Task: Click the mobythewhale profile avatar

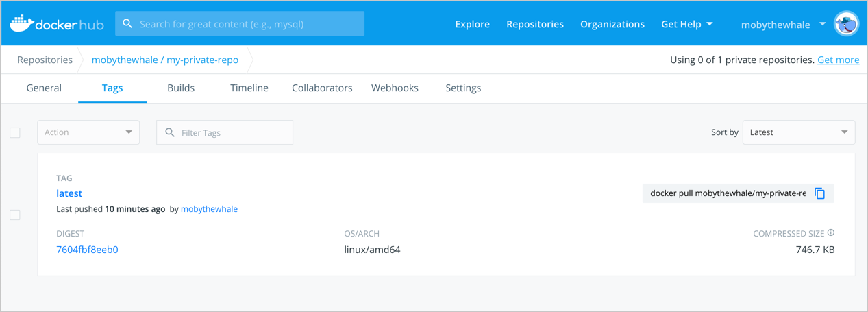Action: [846, 24]
